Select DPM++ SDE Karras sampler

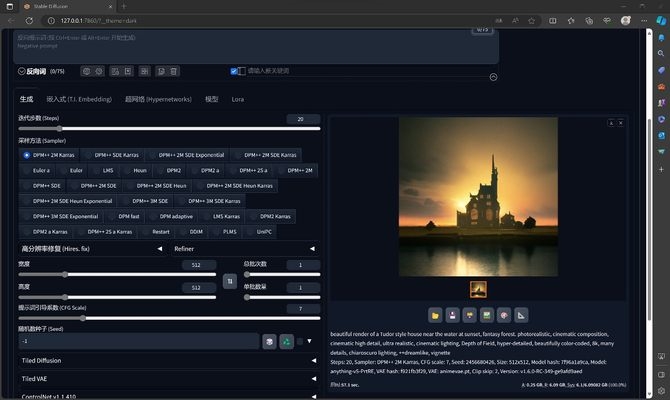pos(115,155)
